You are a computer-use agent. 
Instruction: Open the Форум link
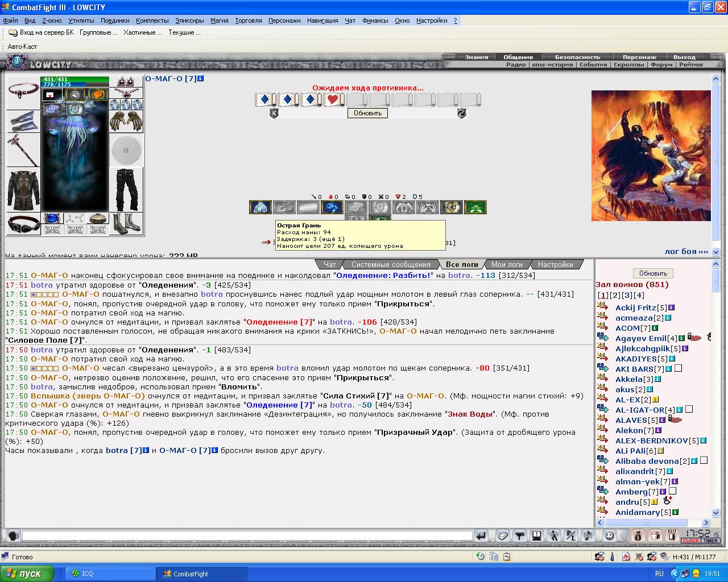coord(661,65)
